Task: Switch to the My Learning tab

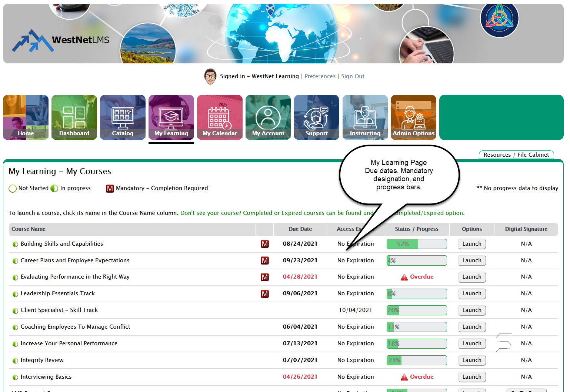Action: (171, 117)
